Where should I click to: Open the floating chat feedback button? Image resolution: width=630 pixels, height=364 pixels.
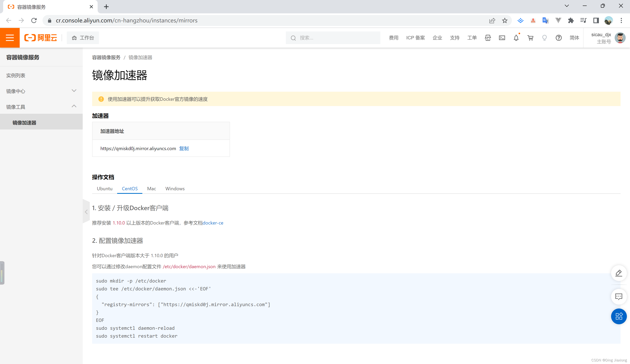[x=619, y=297]
